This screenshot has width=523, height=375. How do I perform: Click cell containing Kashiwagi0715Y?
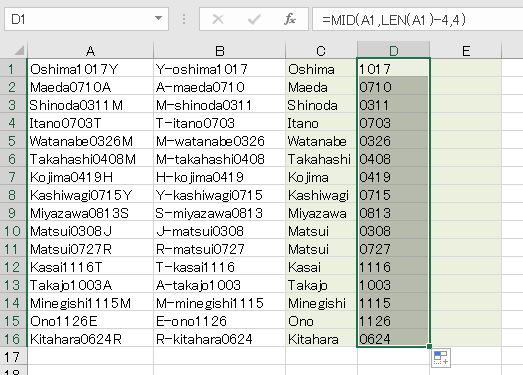[90, 195]
